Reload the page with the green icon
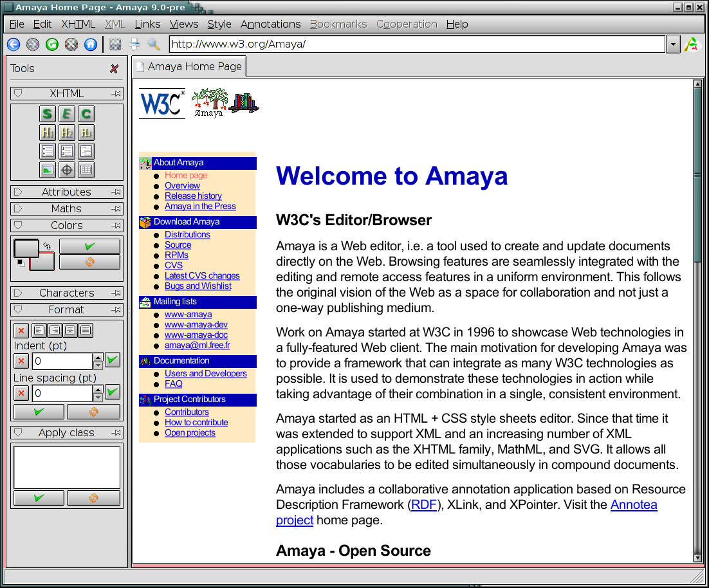This screenshot has height=588, width=709. [52, 44]
